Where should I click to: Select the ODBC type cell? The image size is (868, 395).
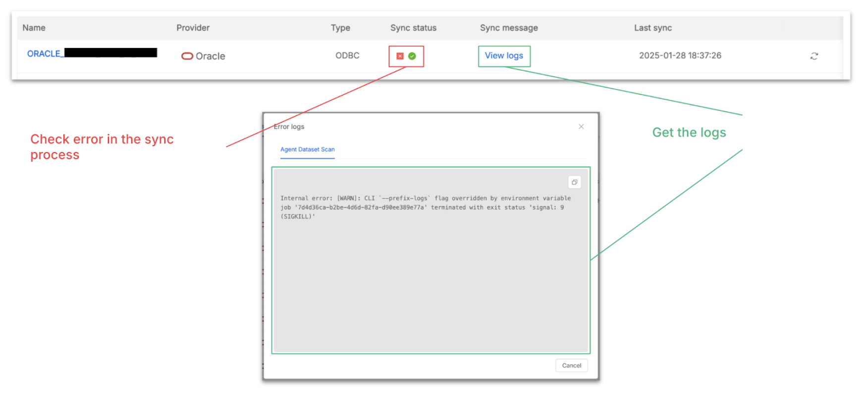[347, 55]
